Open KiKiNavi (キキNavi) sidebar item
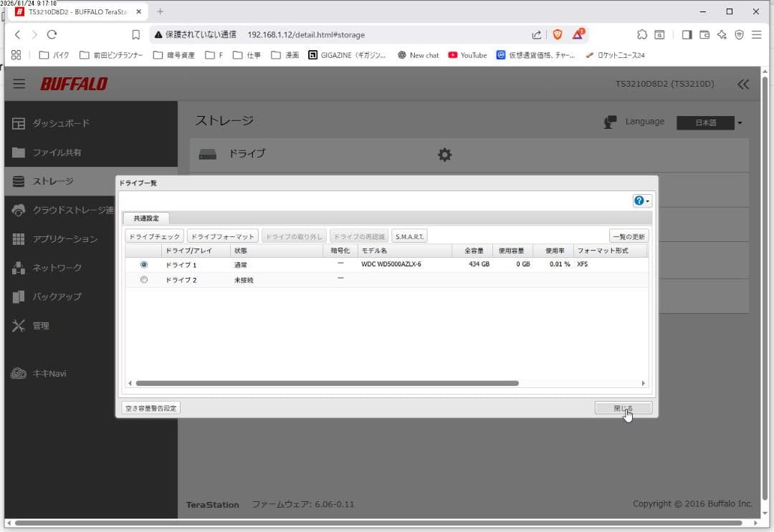Image resolution: width=774 pixels, height=532 pixels. (x=60, y=373)
